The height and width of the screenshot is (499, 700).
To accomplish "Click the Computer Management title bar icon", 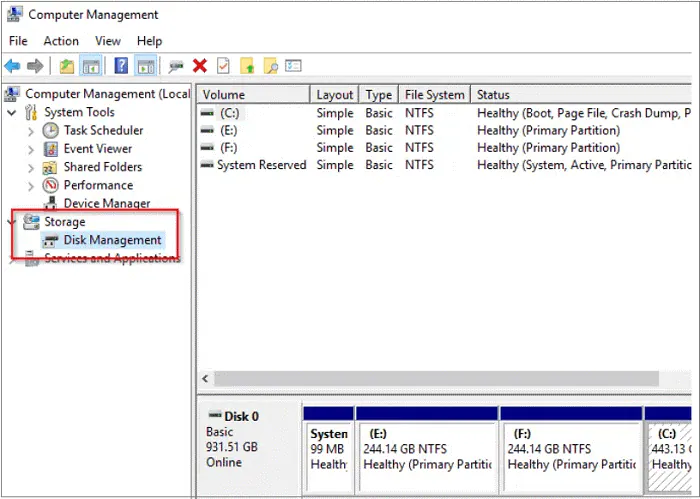I will click(x=14, y=14).
